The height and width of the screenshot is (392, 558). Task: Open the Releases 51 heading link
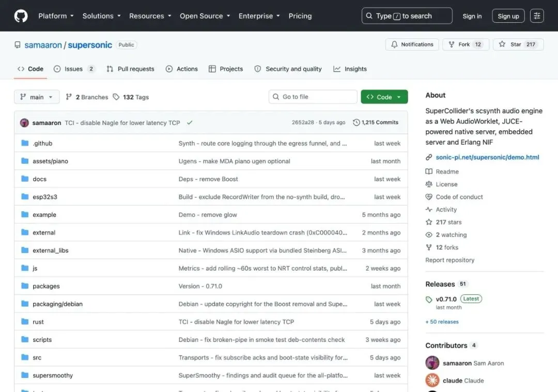coord(446,284)
